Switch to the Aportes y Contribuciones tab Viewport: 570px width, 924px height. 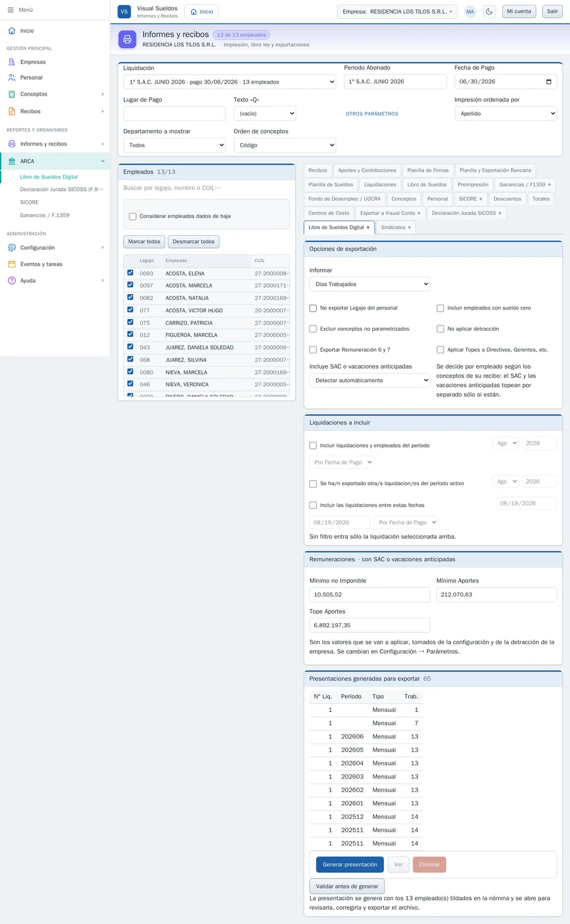pyautogui.click(x=367, y=170)
